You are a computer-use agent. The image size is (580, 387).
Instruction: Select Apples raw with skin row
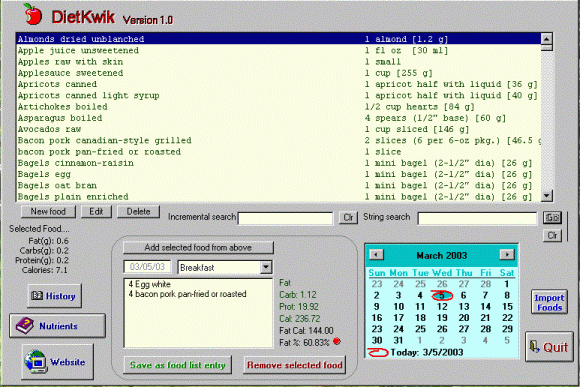pos(278,61)
